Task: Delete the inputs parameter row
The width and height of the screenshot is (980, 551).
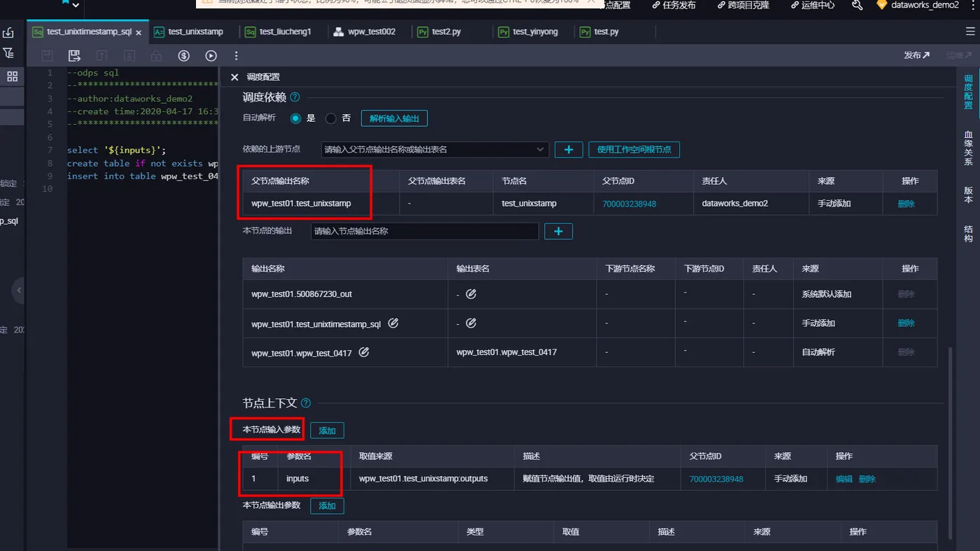Action: pos(867,479)
